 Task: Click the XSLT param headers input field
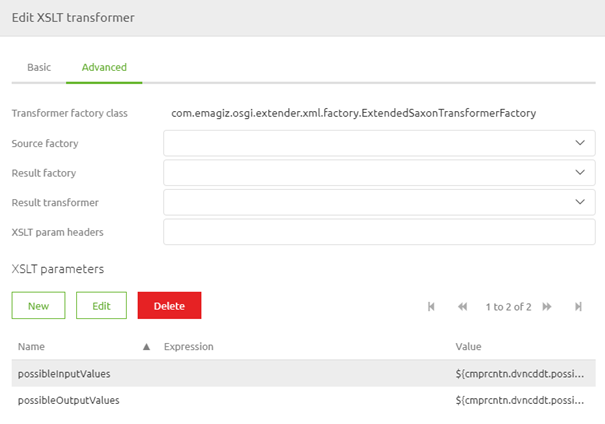(x=379, y=232)
